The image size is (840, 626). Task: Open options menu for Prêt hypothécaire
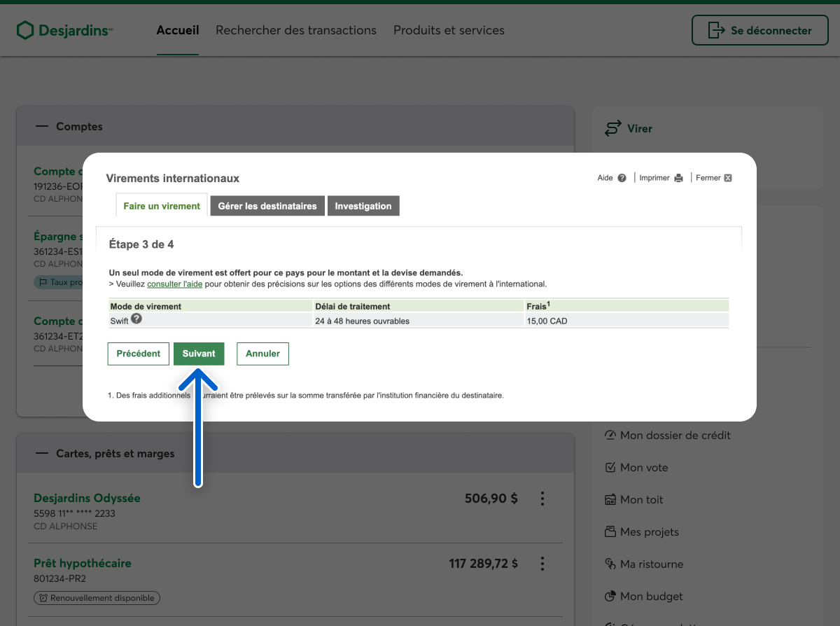click(x=542, y=564)
